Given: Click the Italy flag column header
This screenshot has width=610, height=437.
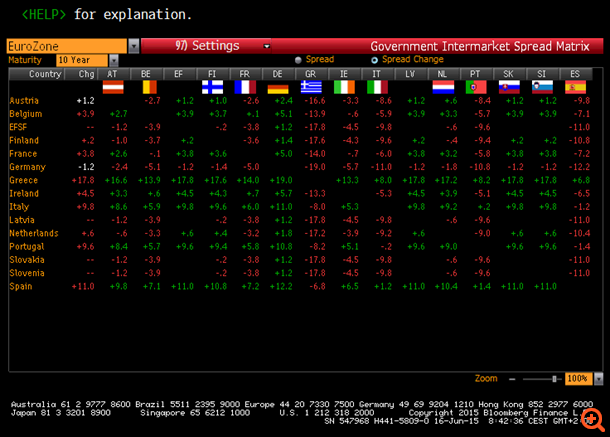Looking at the screenshot, I should pos(377,88).
